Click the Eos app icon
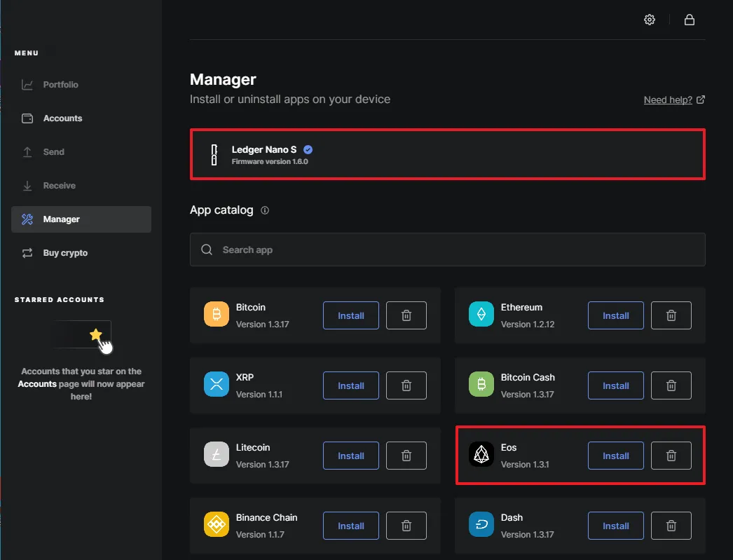 tap(481, 454)
